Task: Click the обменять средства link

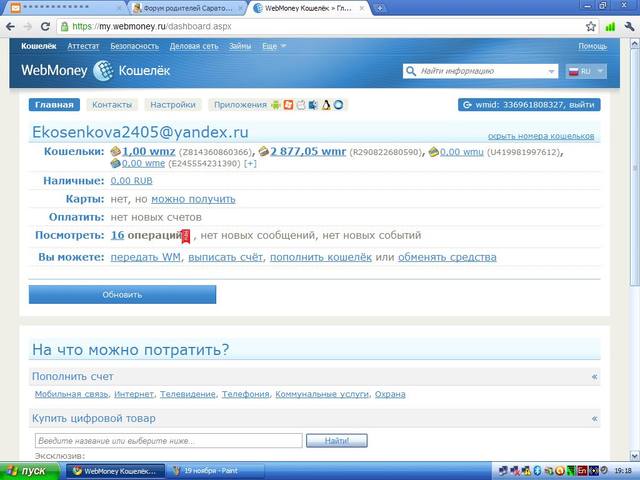Action: 447,257
